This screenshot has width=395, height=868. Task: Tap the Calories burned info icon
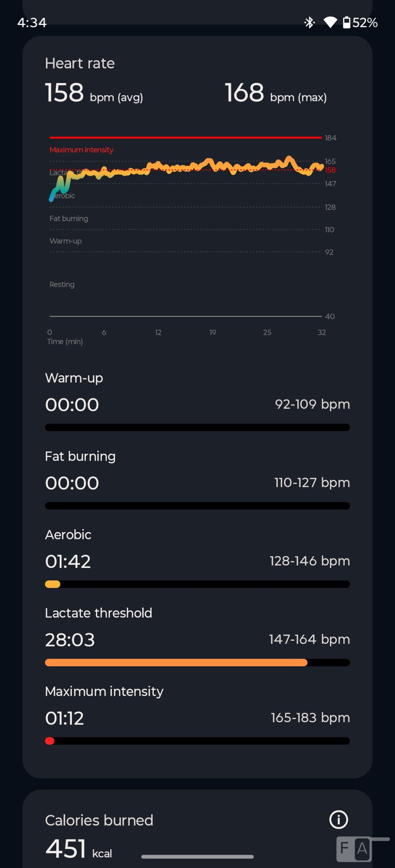(338, 820)
